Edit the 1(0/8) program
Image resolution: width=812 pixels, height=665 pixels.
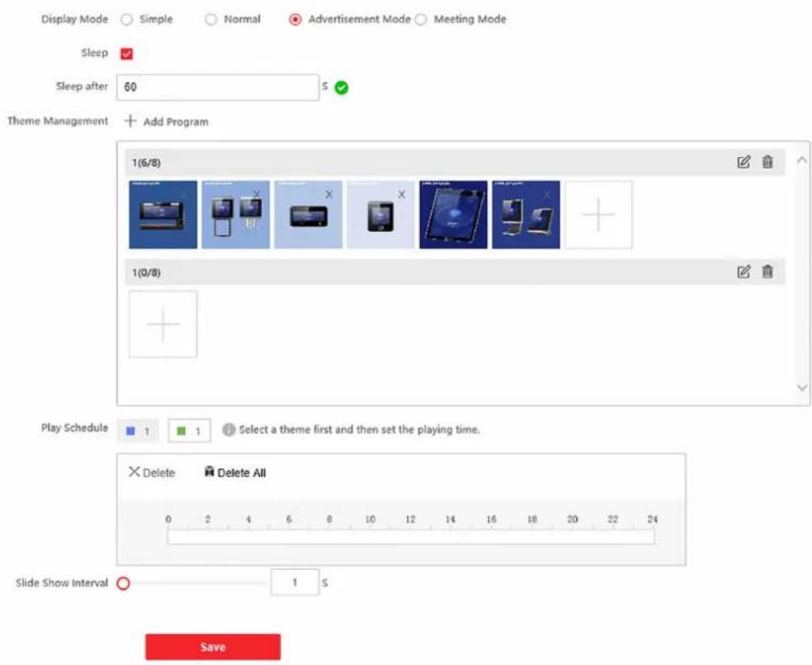(743, 271)
